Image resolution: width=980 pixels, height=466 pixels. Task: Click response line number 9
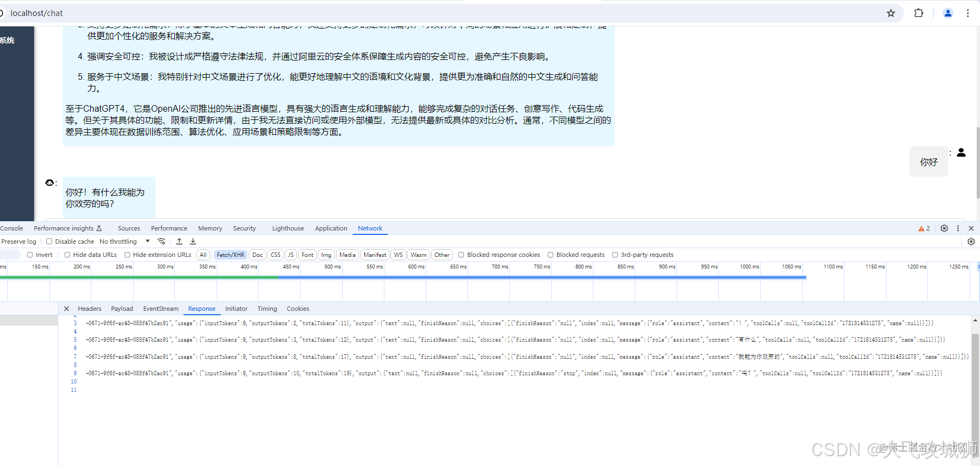75,373
